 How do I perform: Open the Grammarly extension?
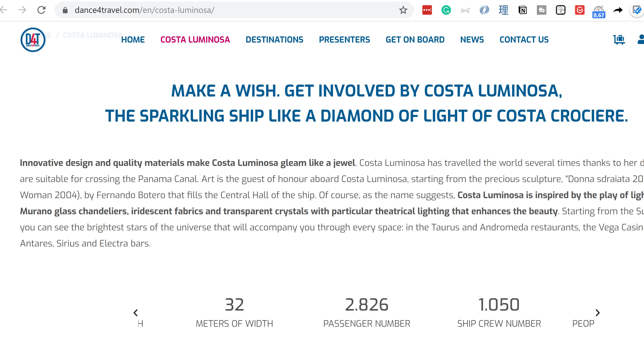click(446, 10)
